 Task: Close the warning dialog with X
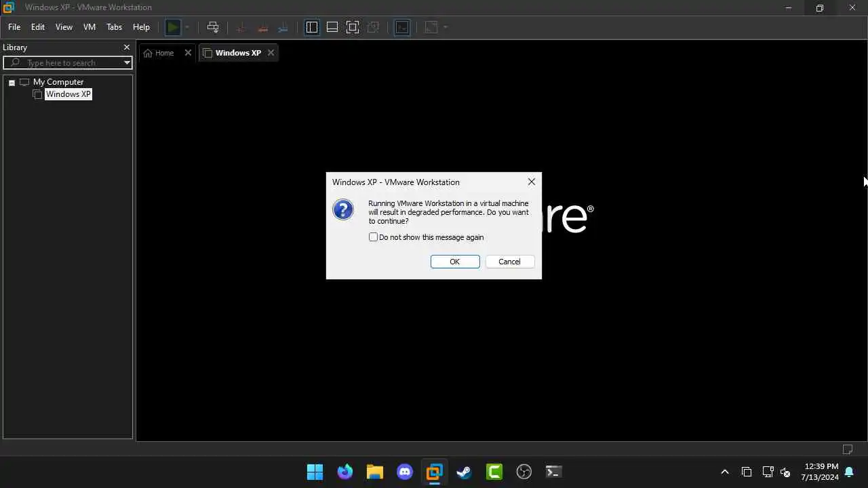click(532, 182)
